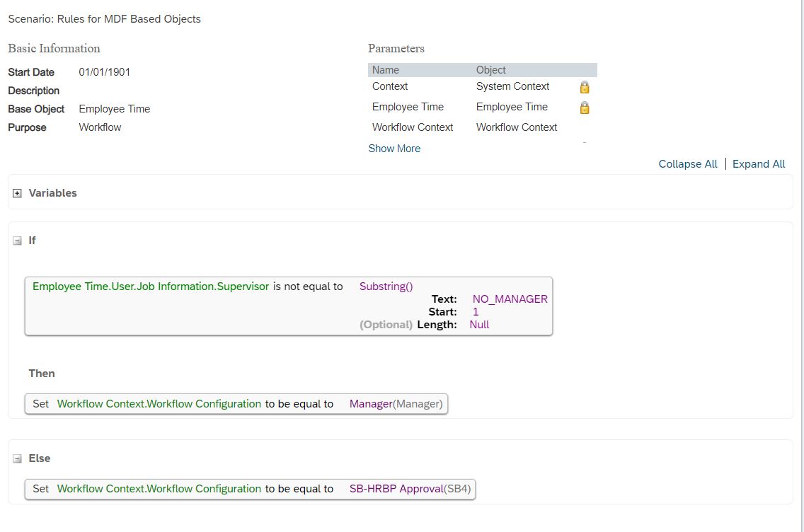Click Workflow Context in the Name column
This screenshot has width=804, height=532.
[x=413, y=127]
